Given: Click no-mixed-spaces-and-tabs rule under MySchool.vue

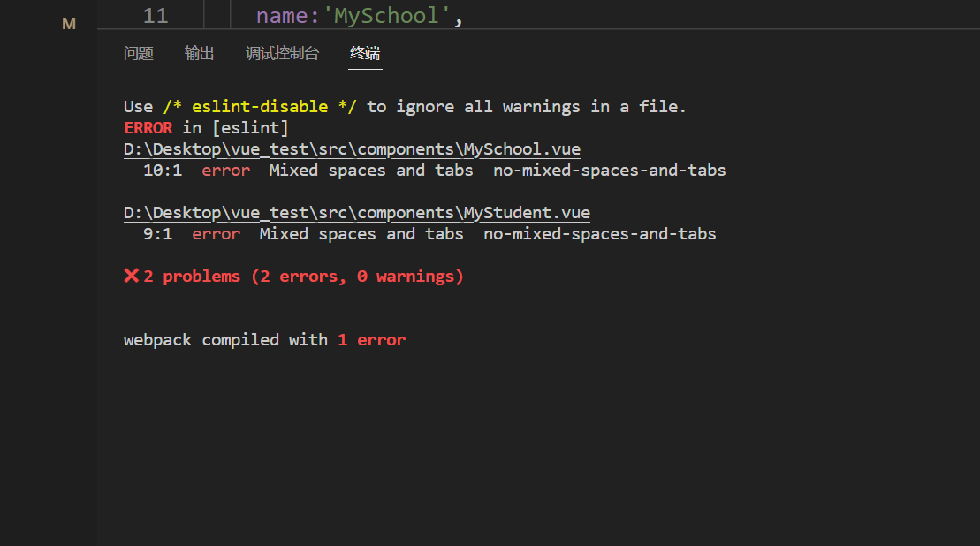Looking at the screenshot, I should click(x=609, y=171).
